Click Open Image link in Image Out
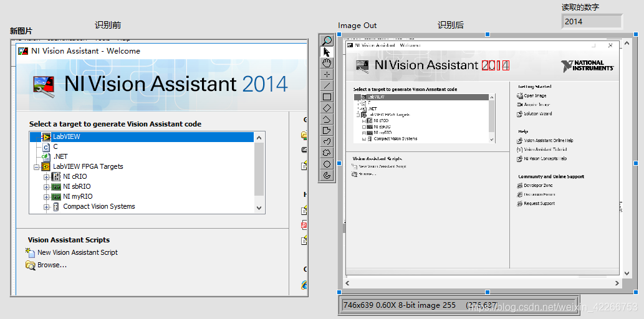This screenshot has width=644, height=319. click(535, 96)
